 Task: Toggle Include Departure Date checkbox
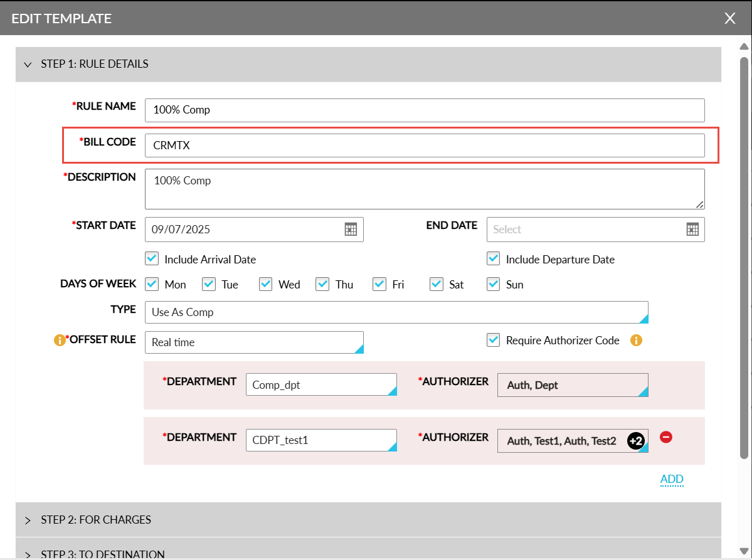point(493,258)
